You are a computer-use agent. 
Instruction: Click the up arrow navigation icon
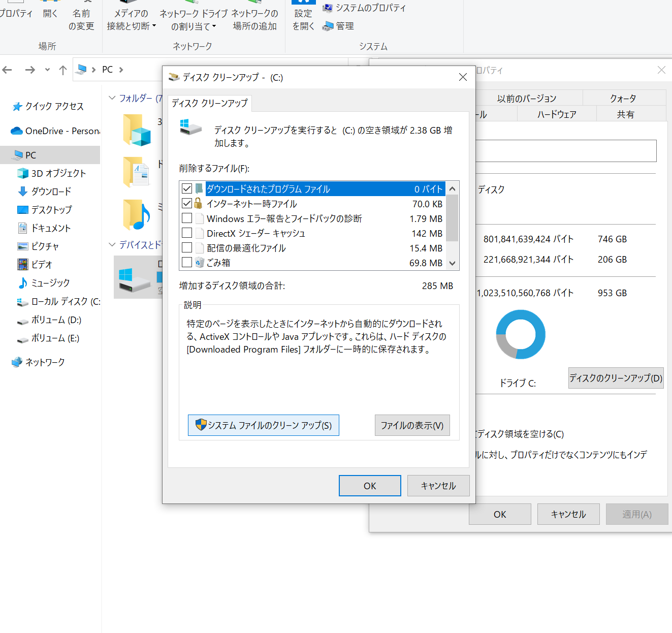click(63, 70)
